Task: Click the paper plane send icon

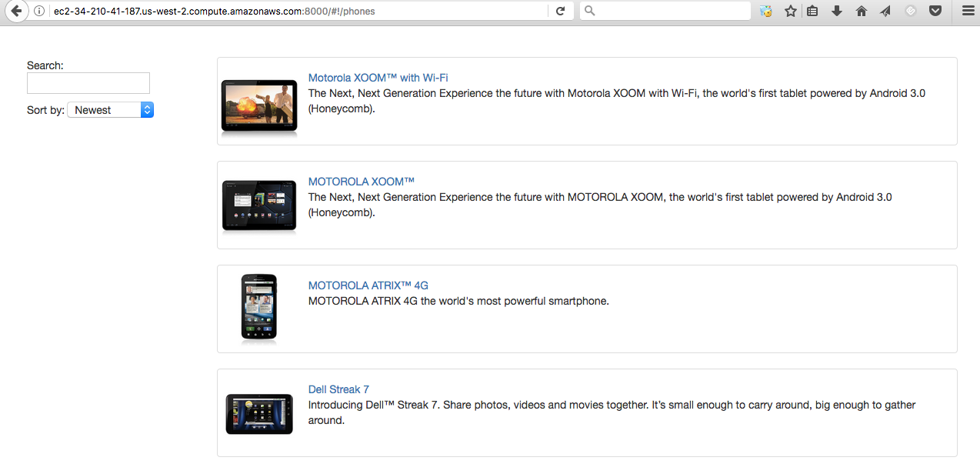Action: point(885,11)
